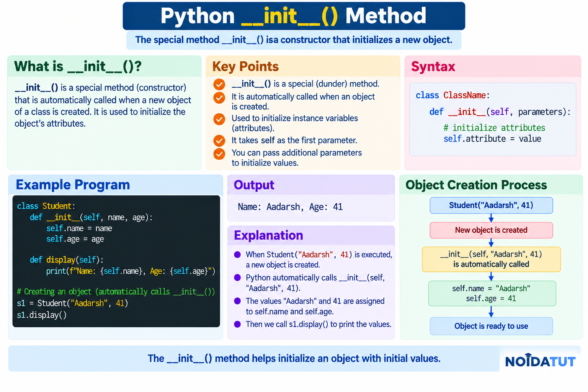
Task: Select the subtitle about constructor initializing a new object
Action: (294, 40)
